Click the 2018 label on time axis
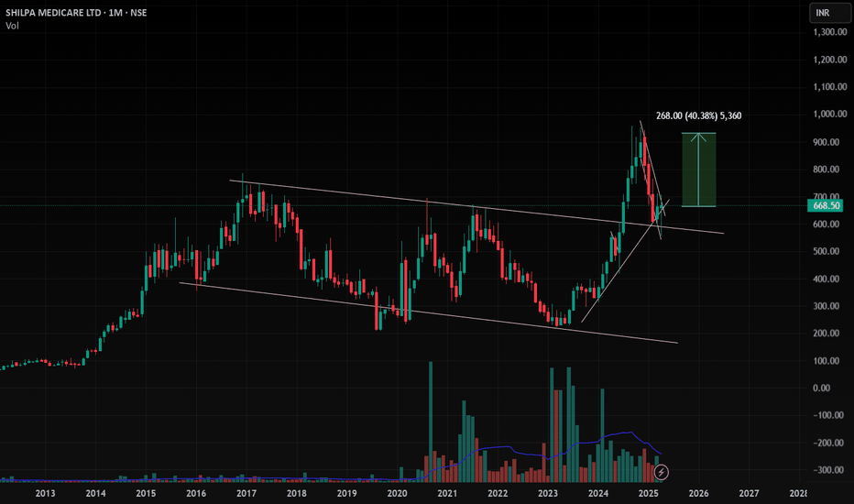The image size is (854, 504). [296, 493]
